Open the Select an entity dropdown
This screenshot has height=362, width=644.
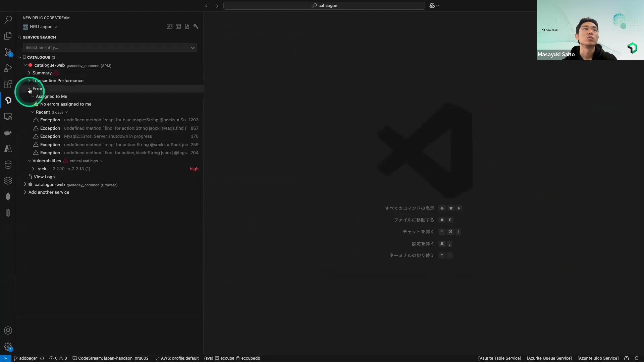point(110,48)
